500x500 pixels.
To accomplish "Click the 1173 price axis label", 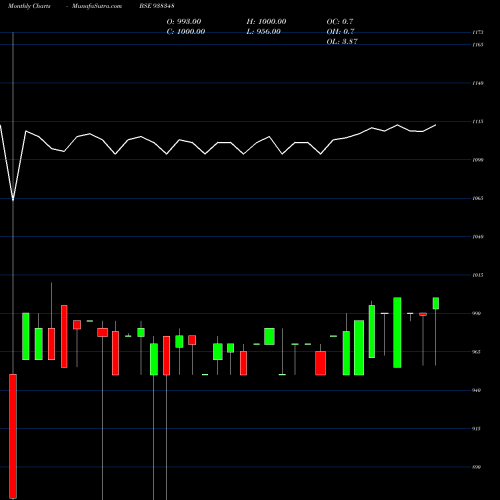I will point(478,32).
